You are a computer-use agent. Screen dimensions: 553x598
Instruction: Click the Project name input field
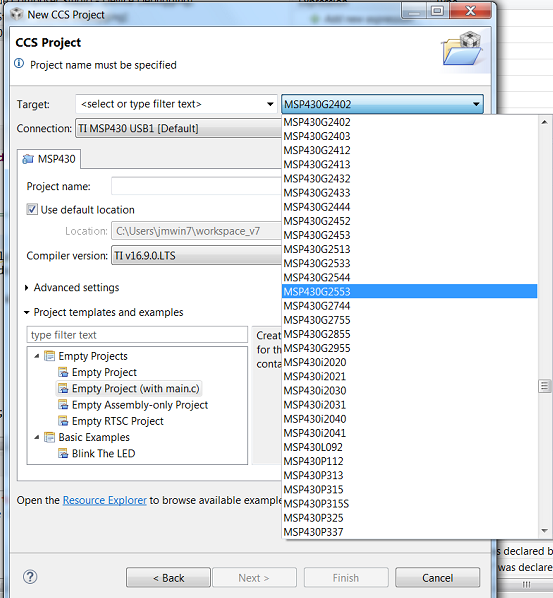click(x=196, y=186)
